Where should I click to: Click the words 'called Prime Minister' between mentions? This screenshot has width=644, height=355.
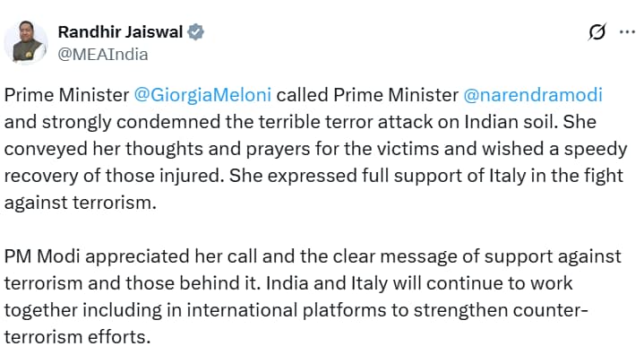(367, 95)
